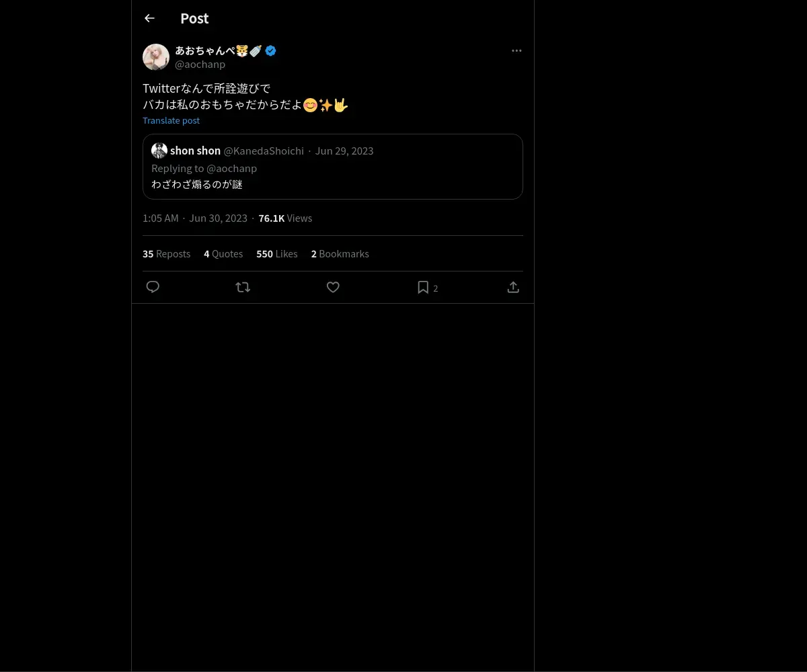
Task: Click the 1:05 AM Jun 30 timestamp
Action: click(195, 218)
